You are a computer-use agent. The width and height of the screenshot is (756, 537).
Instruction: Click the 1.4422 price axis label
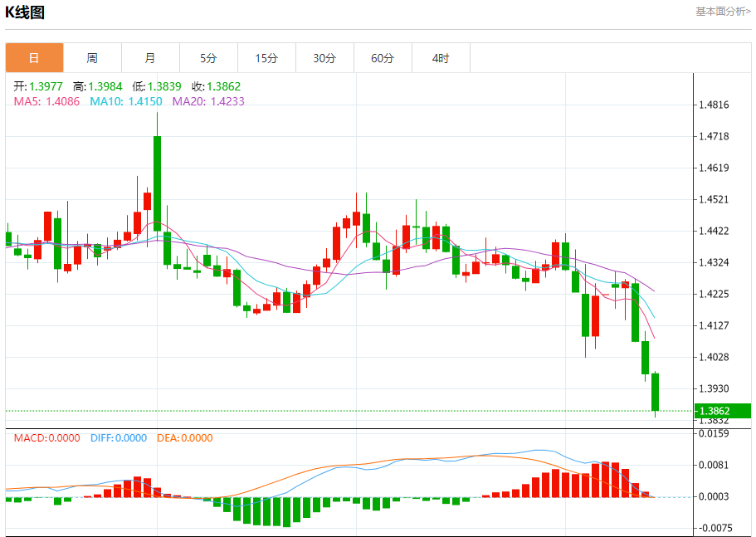click(x=714, y=231)
